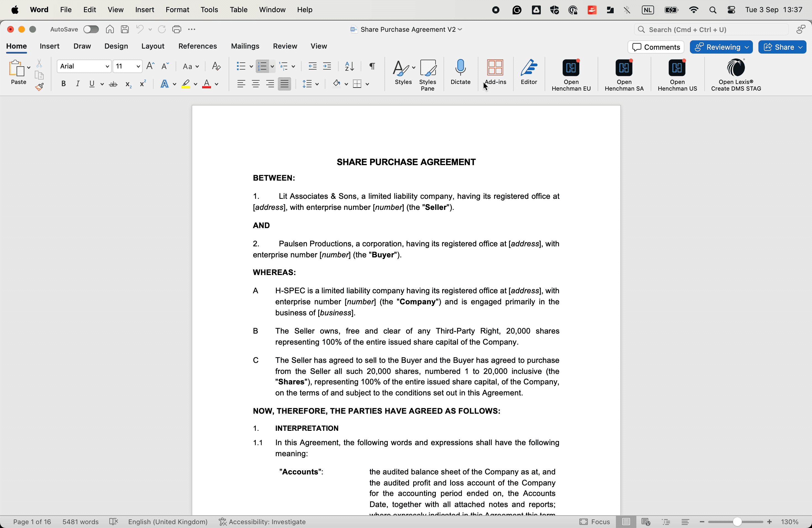Viewport: 812px width, 528px height.
Task: Click the Format Painter brush icon
Action: (39, 87)
